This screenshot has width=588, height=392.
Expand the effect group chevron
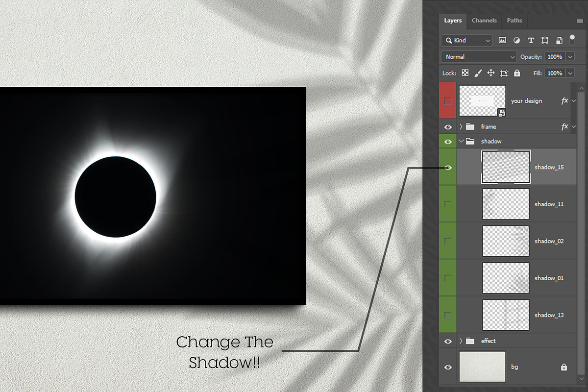pos(461,341)
